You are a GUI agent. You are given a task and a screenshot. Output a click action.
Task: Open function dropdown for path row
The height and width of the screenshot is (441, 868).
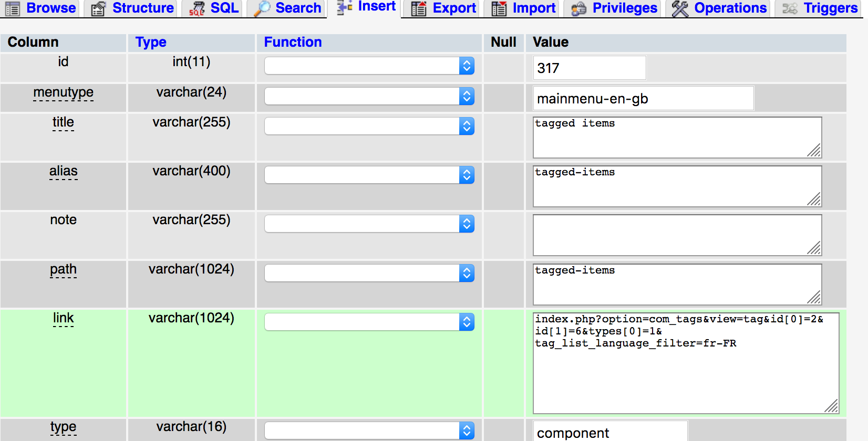click(369, 273)
